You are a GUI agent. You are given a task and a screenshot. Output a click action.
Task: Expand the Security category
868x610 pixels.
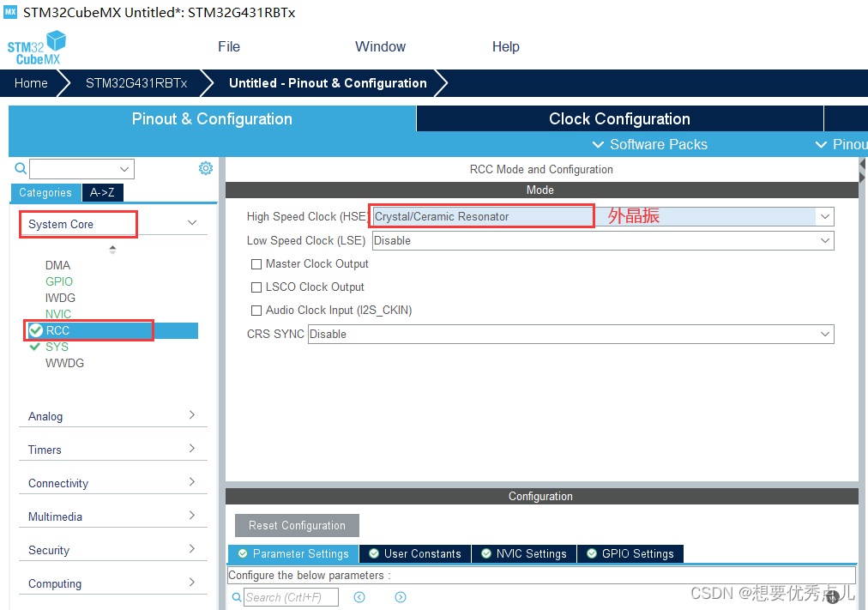pyautogui.click(x=191, y=548)
